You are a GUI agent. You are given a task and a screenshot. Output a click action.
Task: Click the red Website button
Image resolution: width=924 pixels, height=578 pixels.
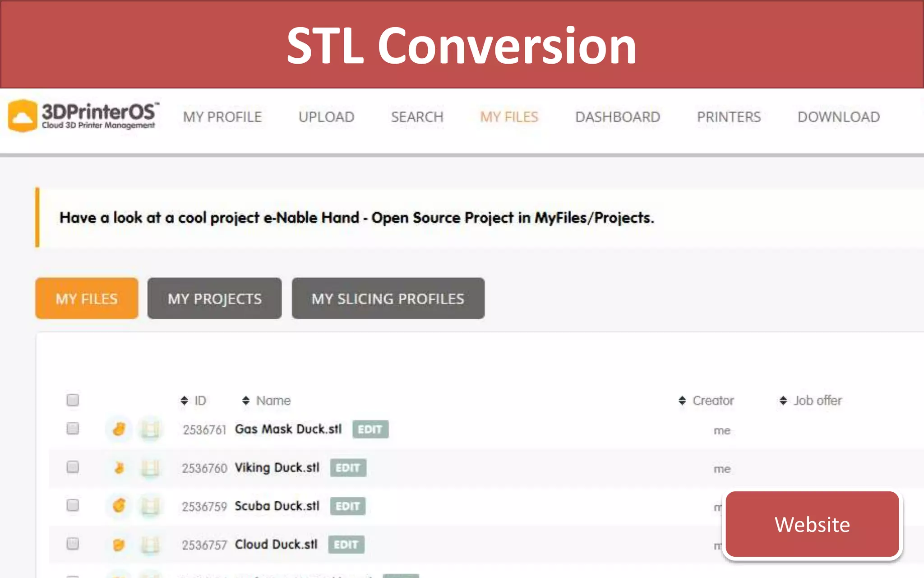click(812, 524)
